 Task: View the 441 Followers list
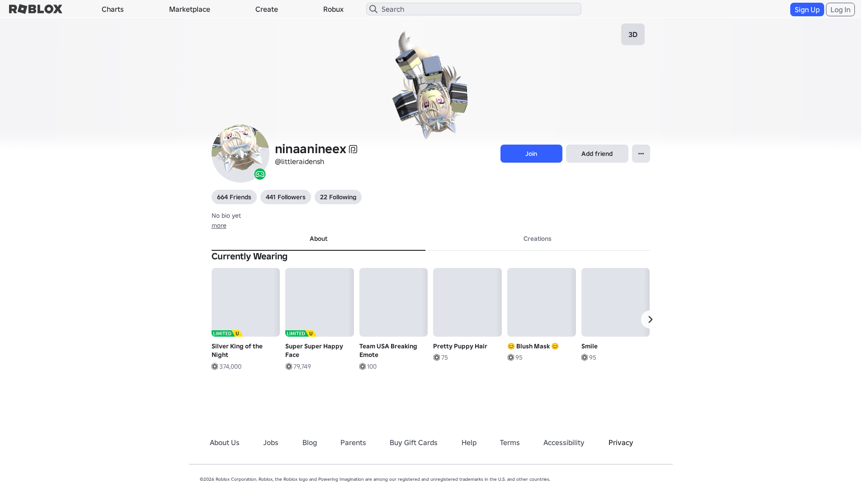click(286, 197)
